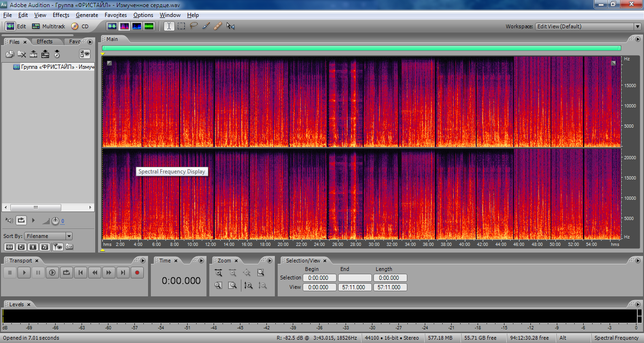Screen dimensions: 644x343
Task: Select the Spot Healing Brush tool
Action: (x=218, y=26)
